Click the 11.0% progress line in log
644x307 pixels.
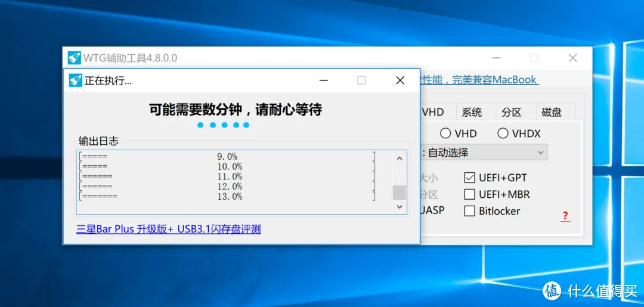(228, 176)
